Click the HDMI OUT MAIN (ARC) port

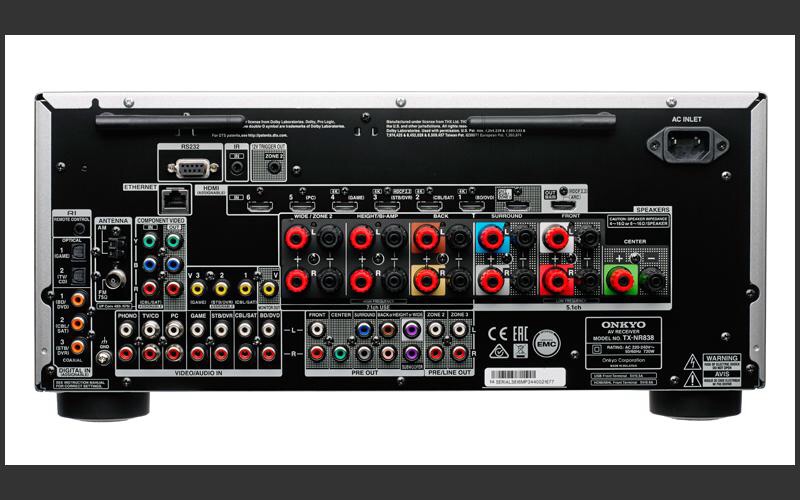pos(563,206)
